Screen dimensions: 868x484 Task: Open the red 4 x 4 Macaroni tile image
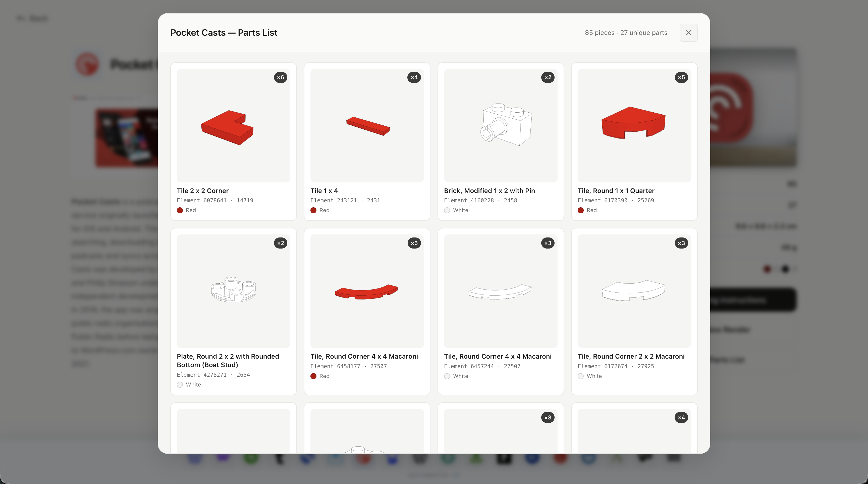point(367,291)
